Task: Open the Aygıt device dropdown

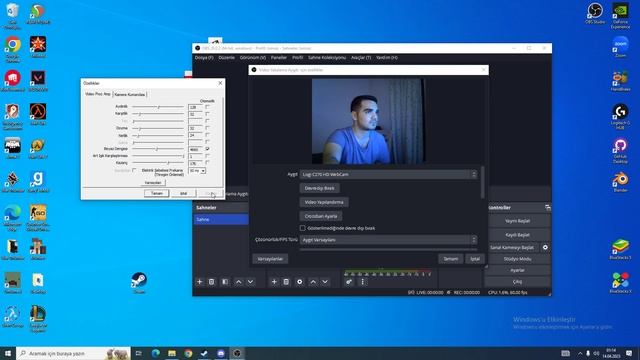Action: (x=389, y=174)
